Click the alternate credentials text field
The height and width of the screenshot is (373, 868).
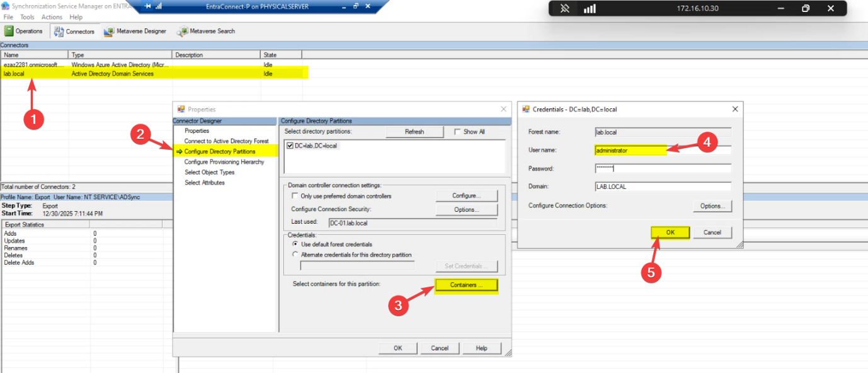[358, 266]
